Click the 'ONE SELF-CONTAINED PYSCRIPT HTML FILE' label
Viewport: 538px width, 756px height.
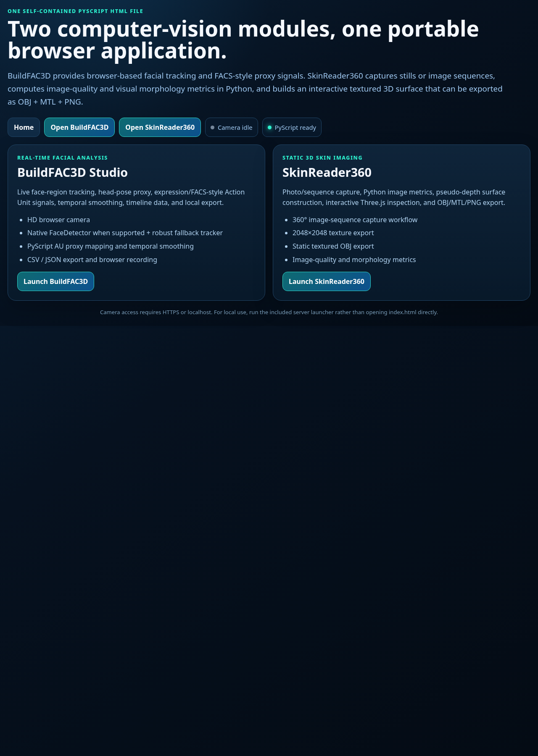tap(75, 11)
